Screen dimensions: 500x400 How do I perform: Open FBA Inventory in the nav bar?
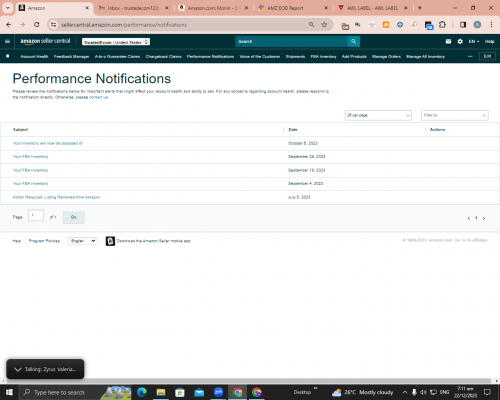(x=323, y=56)
